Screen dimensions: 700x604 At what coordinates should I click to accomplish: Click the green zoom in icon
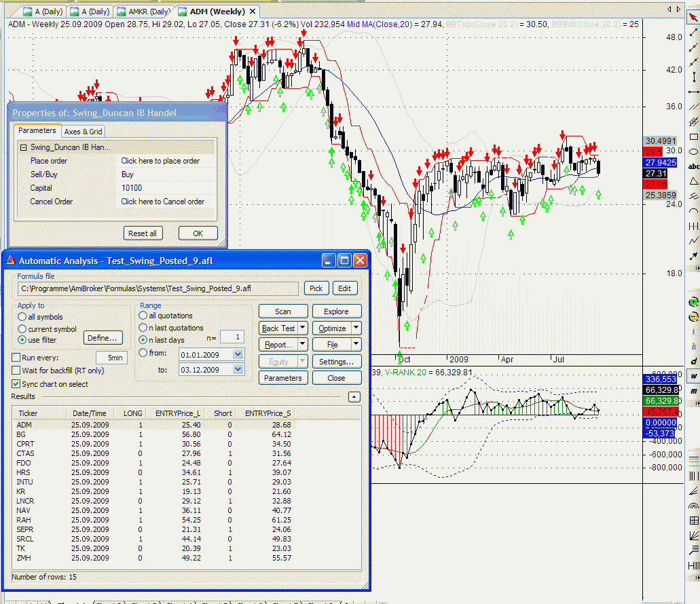693,301
